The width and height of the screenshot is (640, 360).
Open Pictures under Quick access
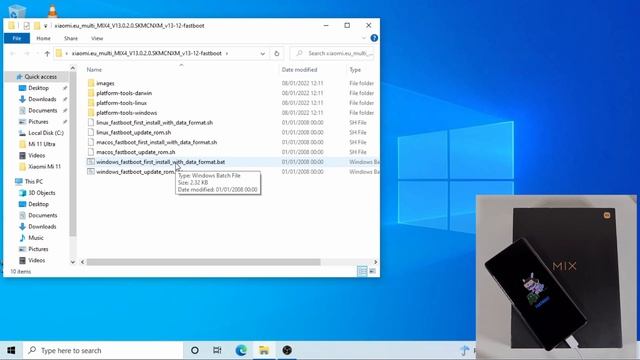click(x=38, y=122)
